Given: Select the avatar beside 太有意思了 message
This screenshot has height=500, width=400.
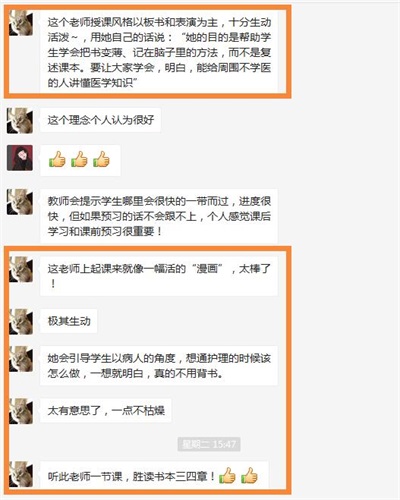Looking at the screenshot, I should [x=21, y=411].
